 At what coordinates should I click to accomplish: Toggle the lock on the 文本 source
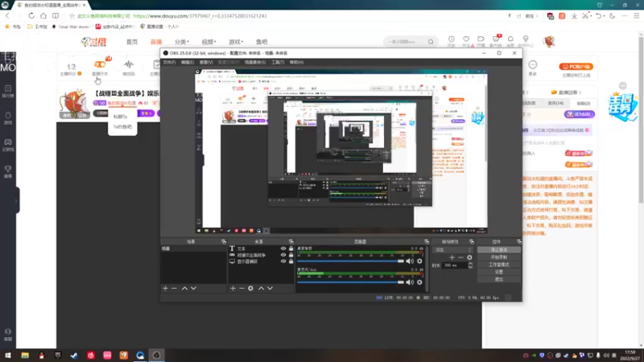291,249
